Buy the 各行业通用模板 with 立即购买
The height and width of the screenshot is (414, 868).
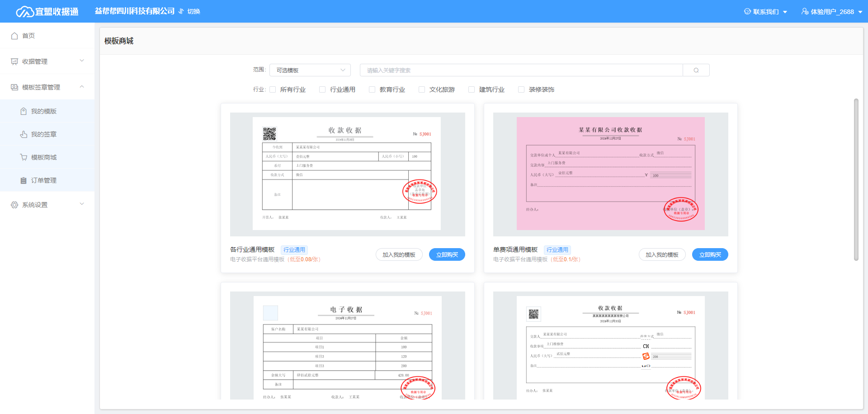click(447, 255)
